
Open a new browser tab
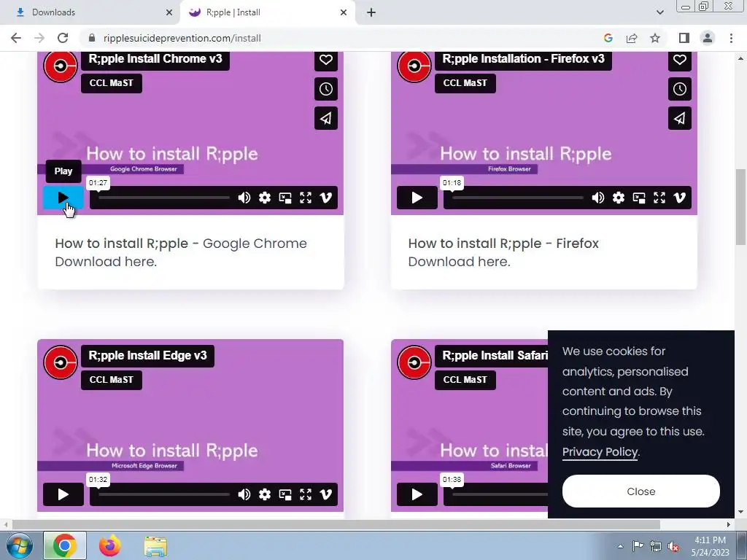point(371,12)
